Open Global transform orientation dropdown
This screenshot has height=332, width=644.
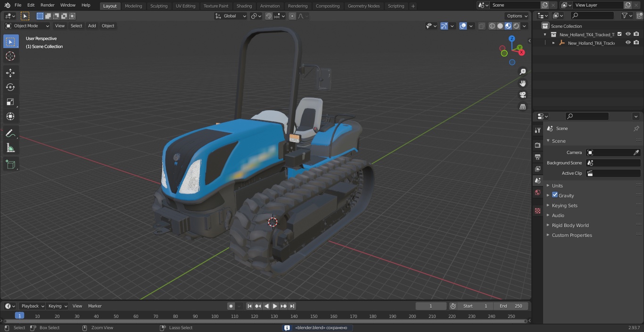click(x=231, y=16)
